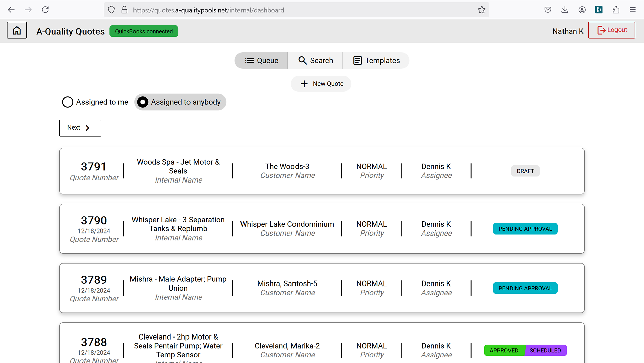Click the site security shield icon
The height and width of the screenshot is (363, 644).
(111, 10)
